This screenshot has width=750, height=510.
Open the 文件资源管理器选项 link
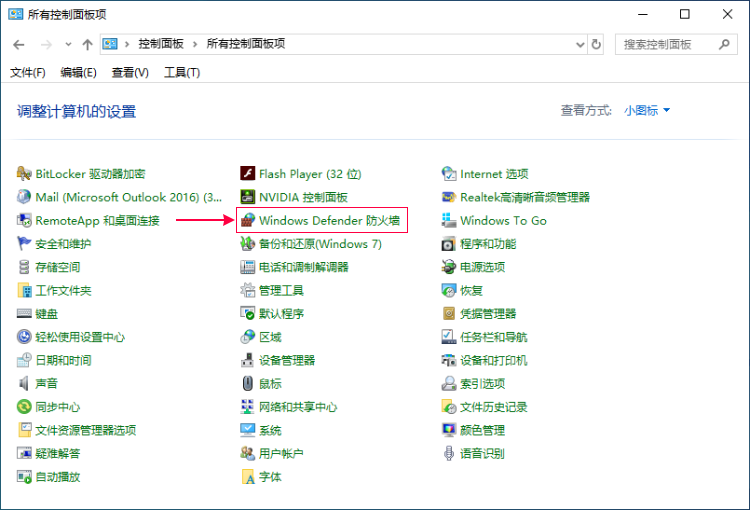[x=86, y=430]
